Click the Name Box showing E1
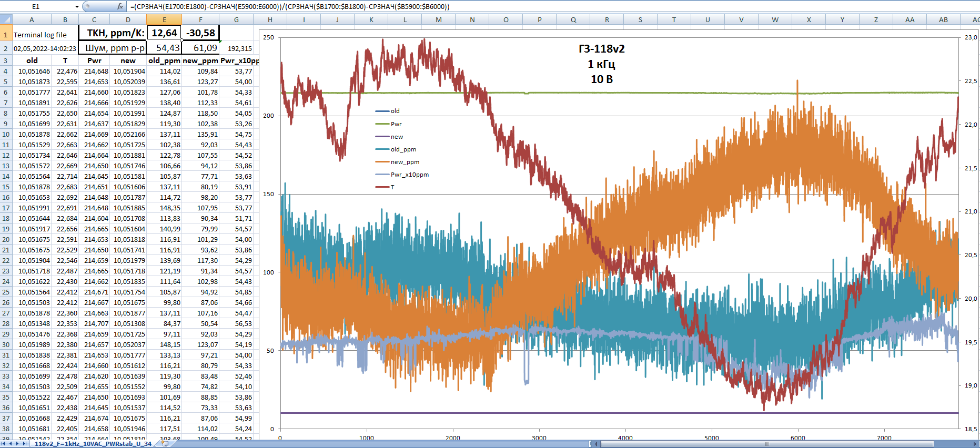Screen dimensions: 980x448 (37, 6)
